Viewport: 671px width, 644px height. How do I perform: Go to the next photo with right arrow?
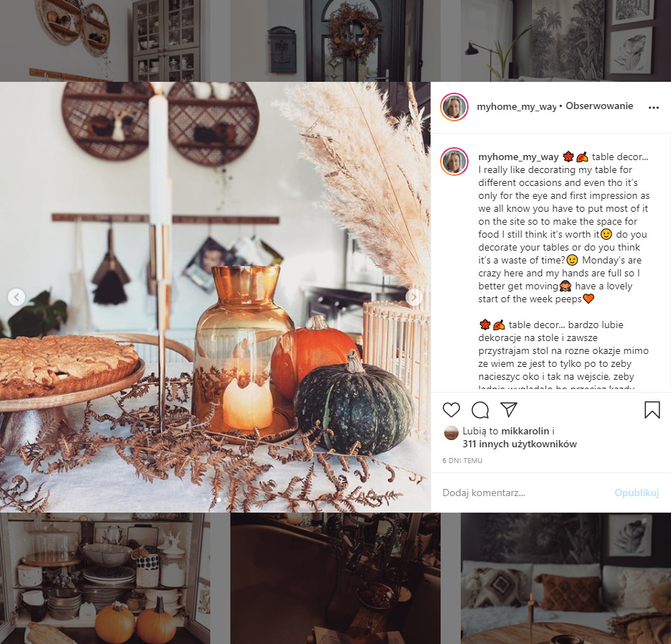pyautogui.click(x=414, y=297)
